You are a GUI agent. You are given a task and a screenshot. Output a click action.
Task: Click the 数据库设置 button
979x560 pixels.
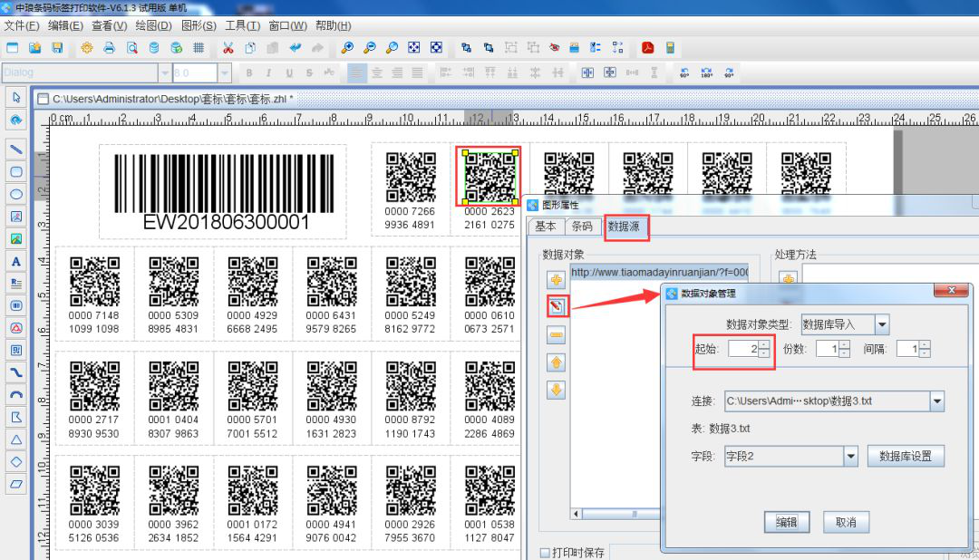click(x=905, y=457)
